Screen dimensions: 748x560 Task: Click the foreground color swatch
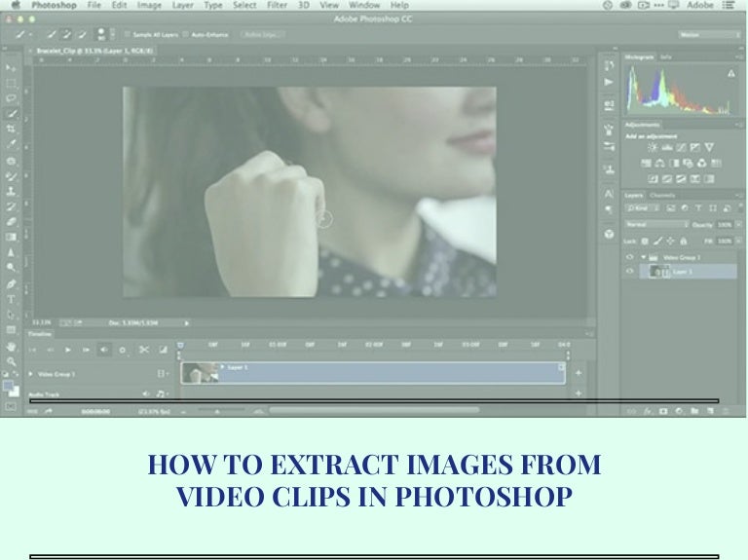(8, 386)
